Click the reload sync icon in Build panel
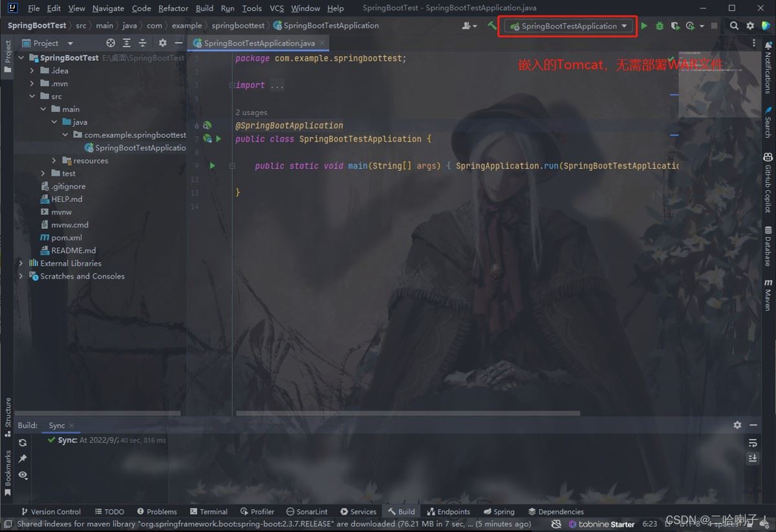This screenshot has width=776, height=532. (23, 443)
